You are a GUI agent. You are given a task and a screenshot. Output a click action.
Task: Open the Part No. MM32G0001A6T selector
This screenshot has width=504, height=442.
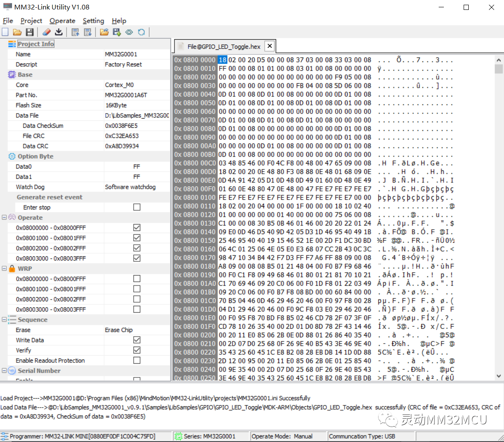point(137,95)
